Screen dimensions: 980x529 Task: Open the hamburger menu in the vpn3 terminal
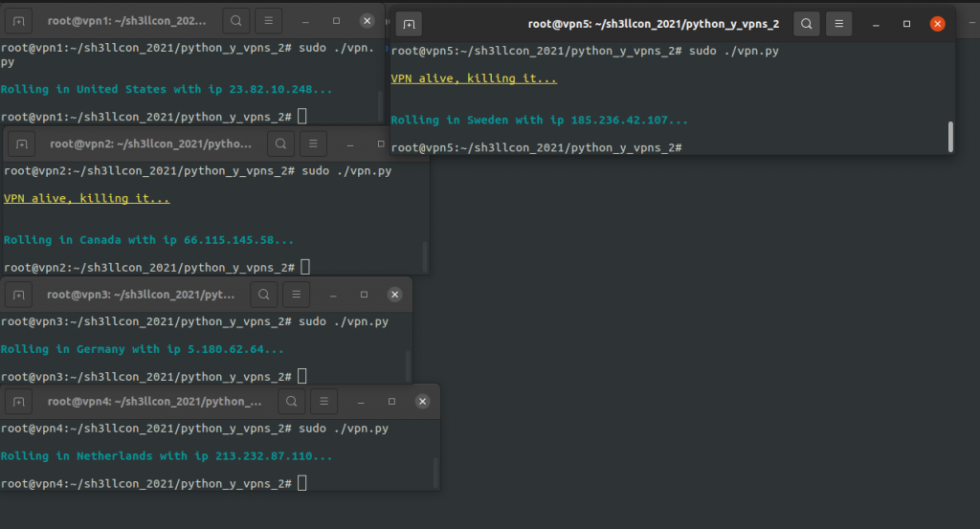coord(297,295)
